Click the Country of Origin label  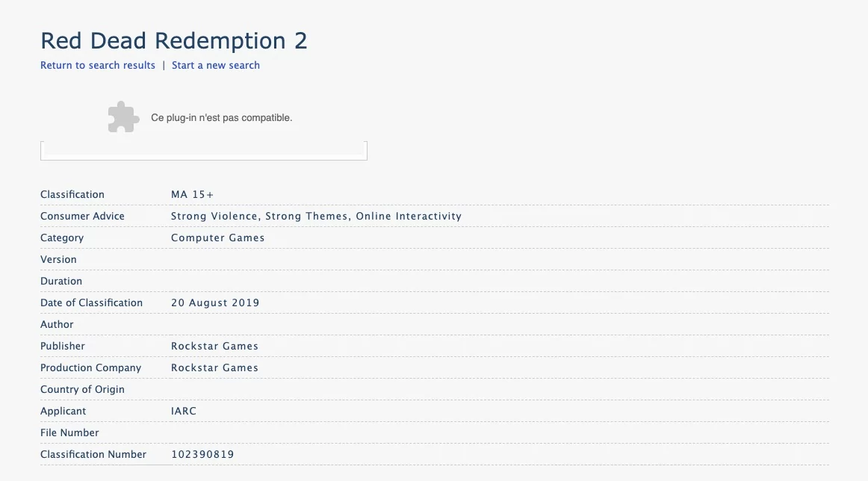coord(82,389)
